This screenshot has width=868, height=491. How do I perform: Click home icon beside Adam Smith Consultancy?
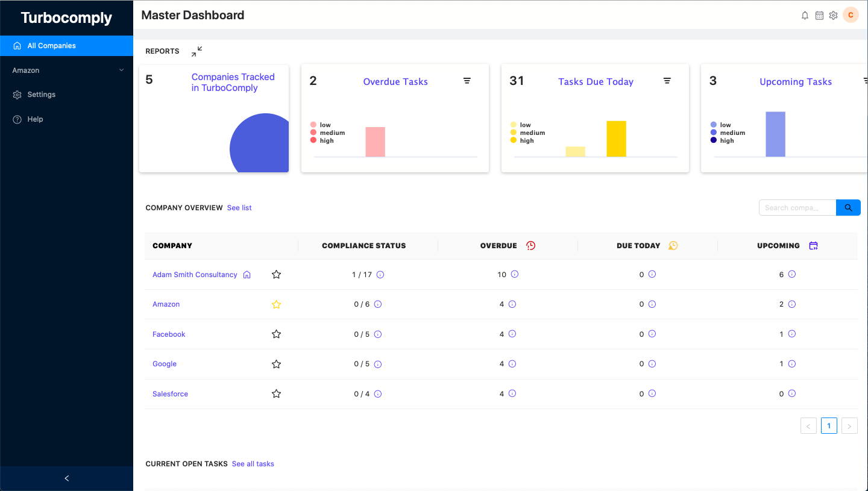[247, 275]
